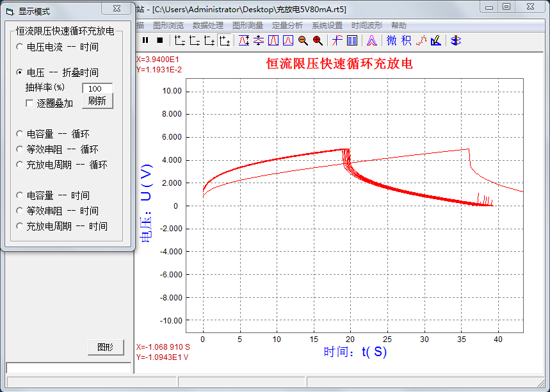
Task: Select 等效串阻 -- 时间 radio option
Action: 20,211
